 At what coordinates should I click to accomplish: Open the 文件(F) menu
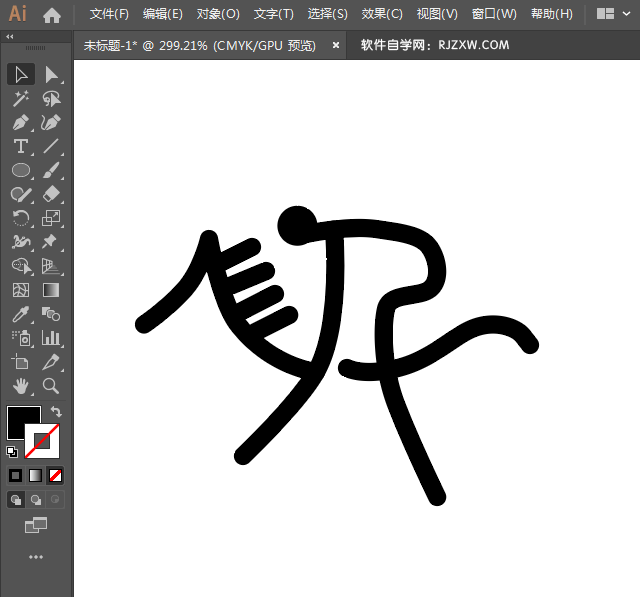click(x=109, y=14)
